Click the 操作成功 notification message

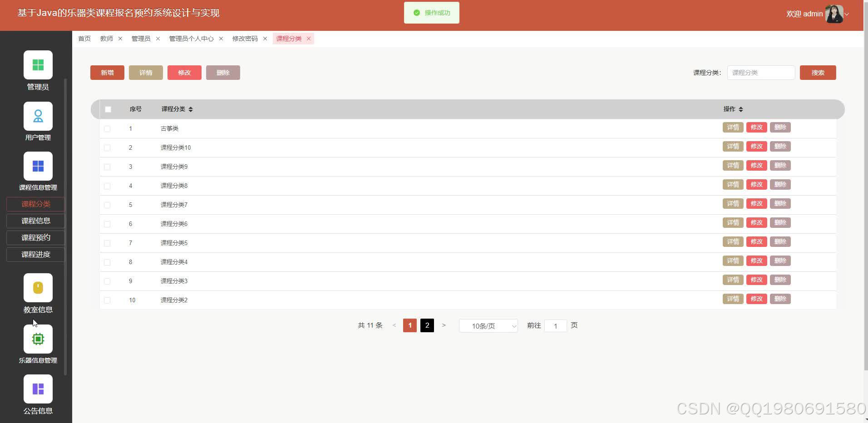[431, 13]
